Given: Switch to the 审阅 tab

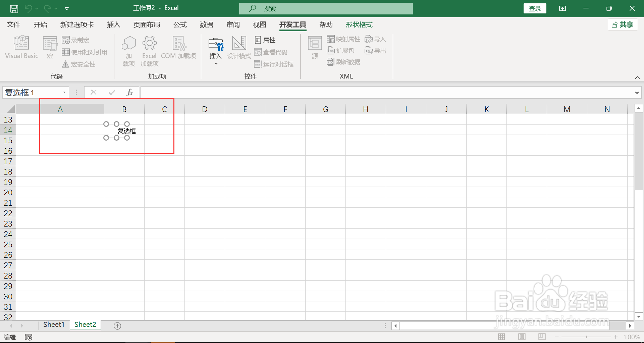Looking at the screenshot, I should [x=233, y=24].
